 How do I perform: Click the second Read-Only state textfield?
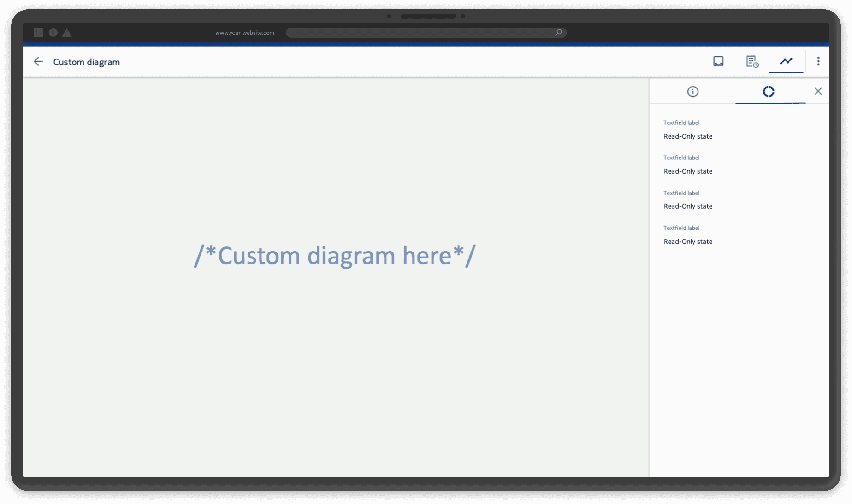[x=688, y=171]
